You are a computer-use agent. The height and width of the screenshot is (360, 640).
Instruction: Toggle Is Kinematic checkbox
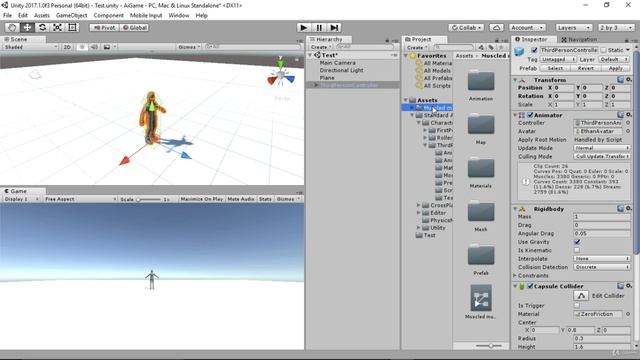coord(577,250)
